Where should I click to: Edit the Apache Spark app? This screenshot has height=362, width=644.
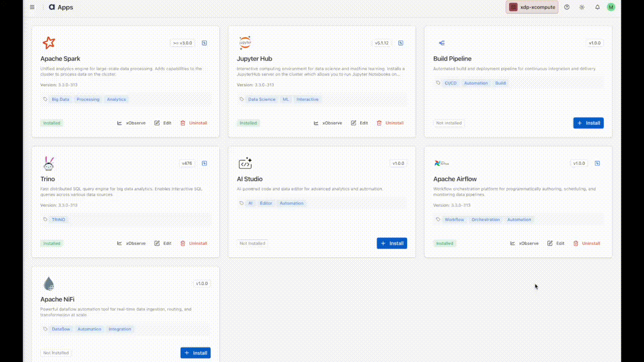click(163, 123)
